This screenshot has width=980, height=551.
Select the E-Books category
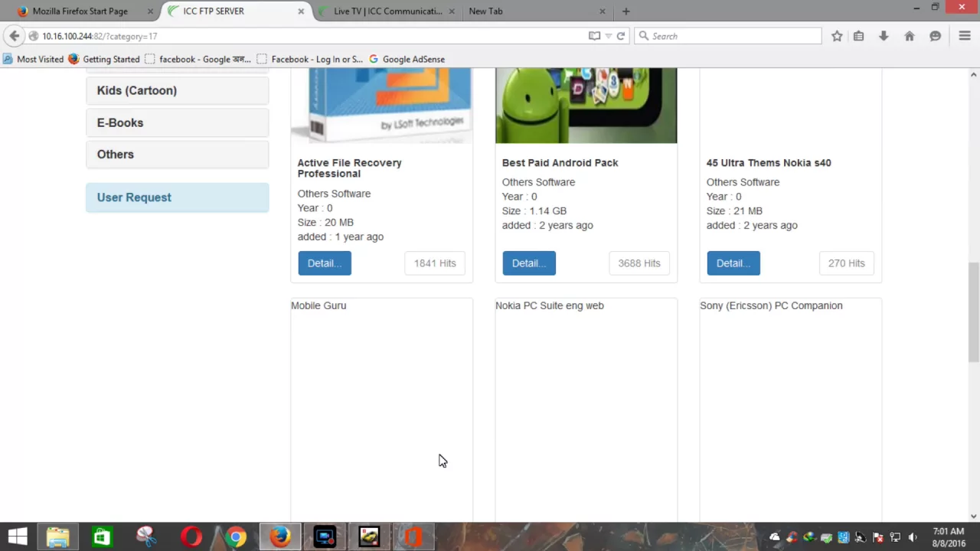177,122
